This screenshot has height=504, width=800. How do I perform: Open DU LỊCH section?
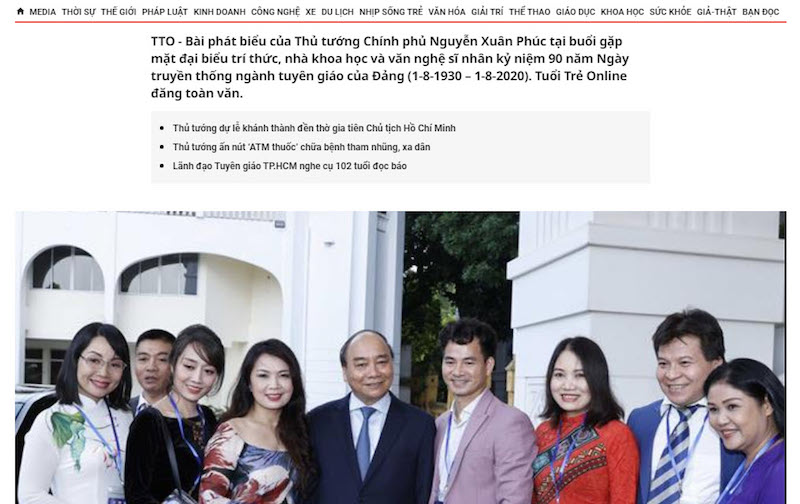[337, 12]
